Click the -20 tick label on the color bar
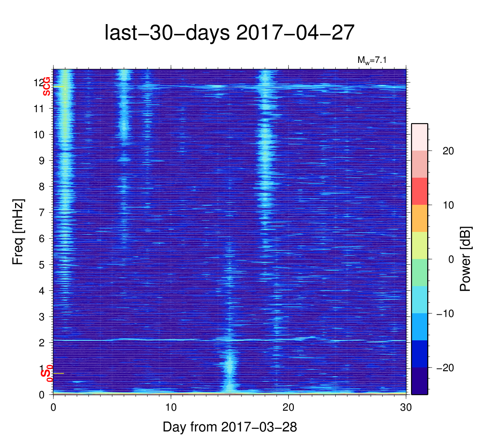The image size is (486, 448). tap(445, 368)
